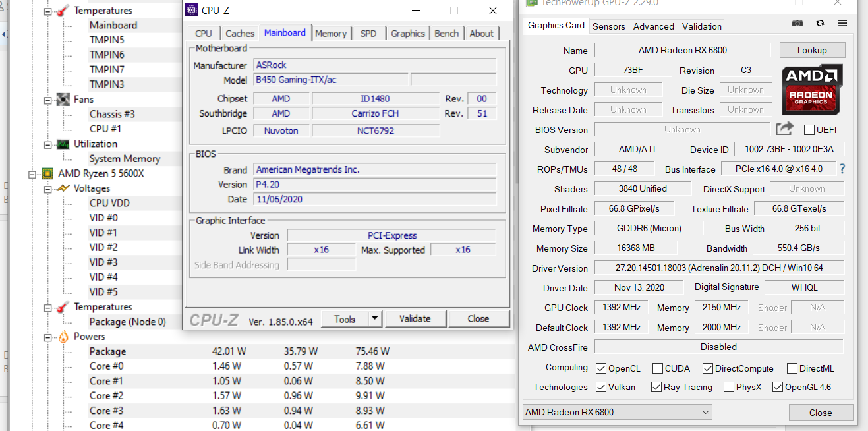Open the Memory tab in CPU-Z

(x=331, y=33)
